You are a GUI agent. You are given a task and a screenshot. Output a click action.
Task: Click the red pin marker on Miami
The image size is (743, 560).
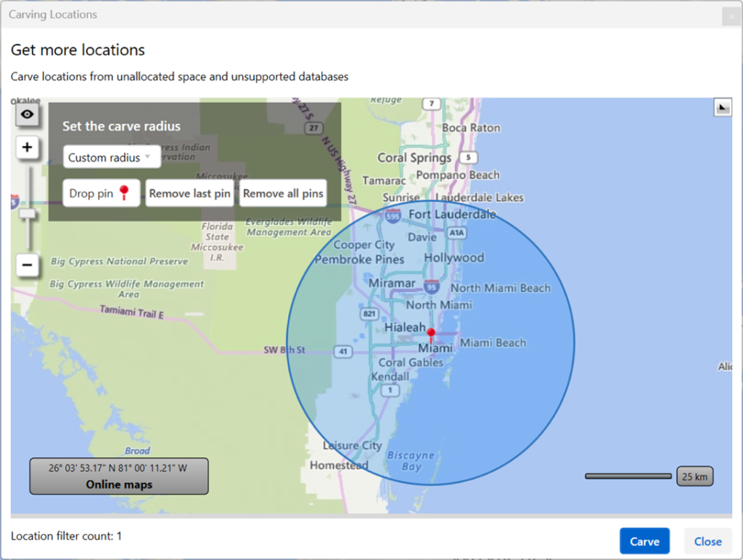point(431,334)
